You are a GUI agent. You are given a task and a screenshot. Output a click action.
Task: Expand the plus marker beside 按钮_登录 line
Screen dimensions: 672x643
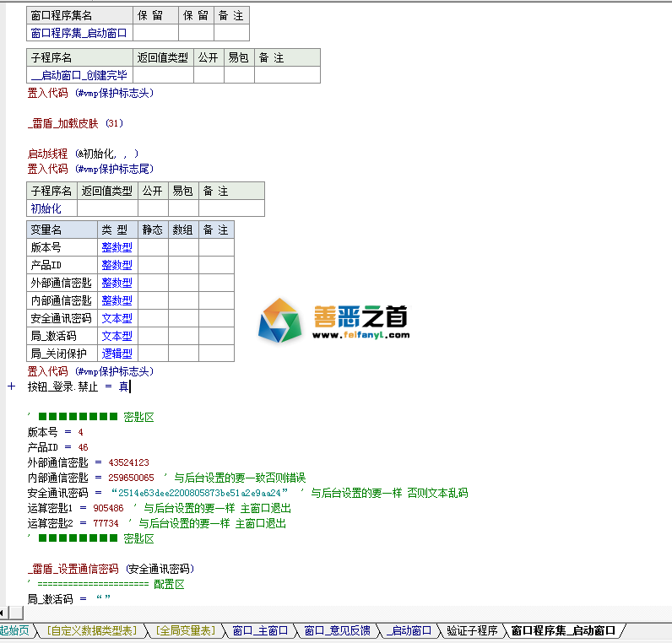(x=11, y=386)
